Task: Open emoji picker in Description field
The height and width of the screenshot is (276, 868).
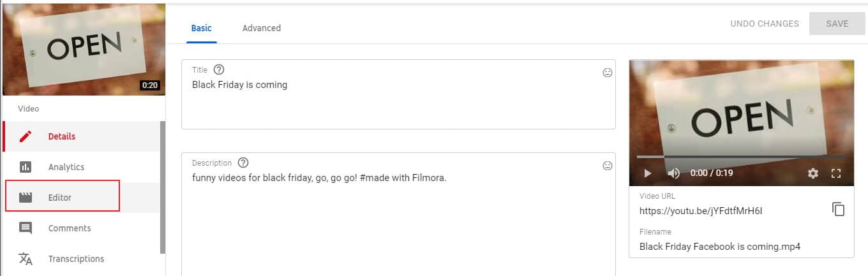Action: pyautogui.click(x=608, y=166)
